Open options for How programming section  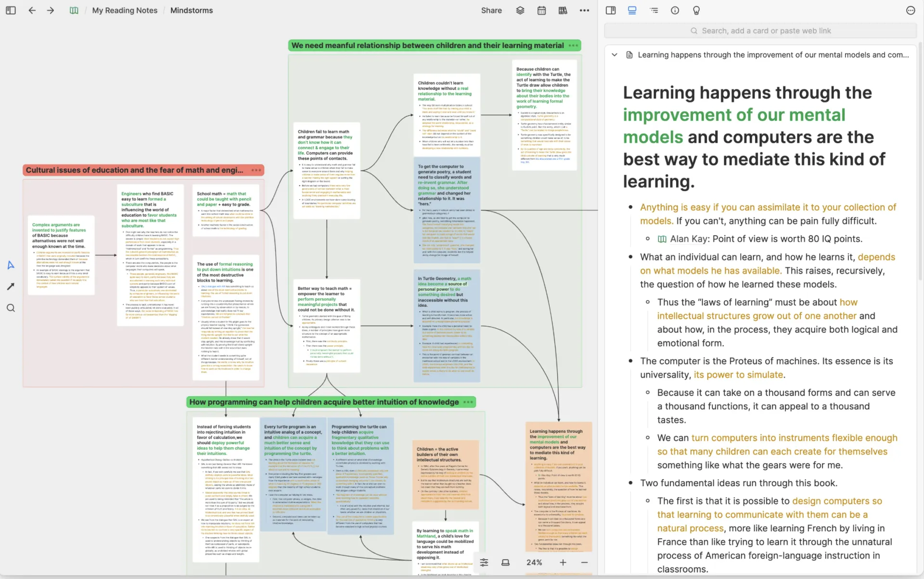point(468,402)
